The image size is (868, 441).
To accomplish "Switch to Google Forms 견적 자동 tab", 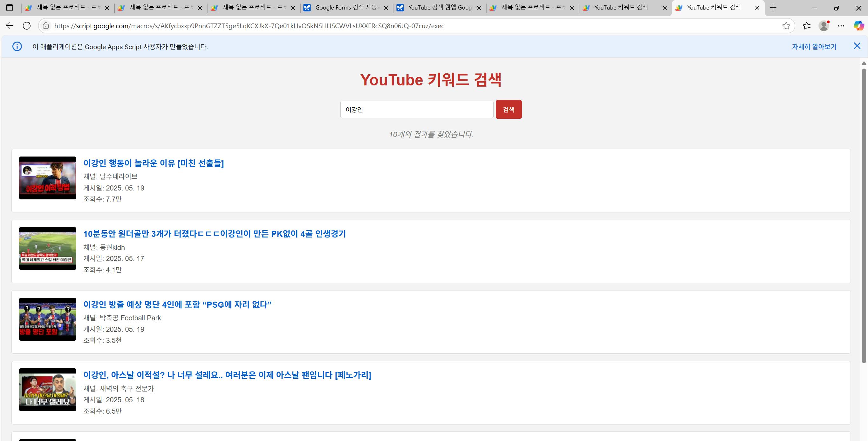I will (346, 7).
